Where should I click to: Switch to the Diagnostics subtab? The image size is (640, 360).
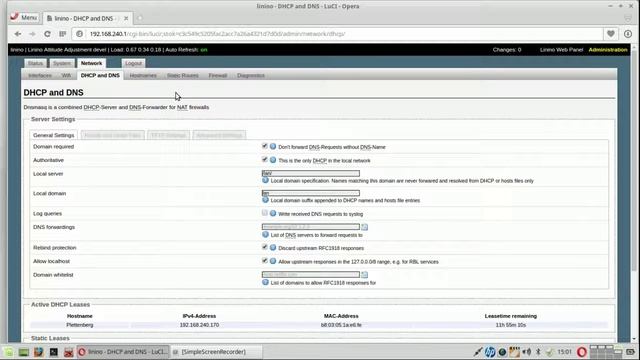pos(251,76)
